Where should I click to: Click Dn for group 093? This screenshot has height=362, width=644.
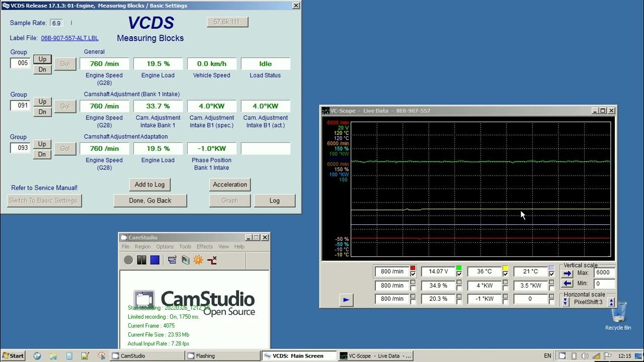42,154
